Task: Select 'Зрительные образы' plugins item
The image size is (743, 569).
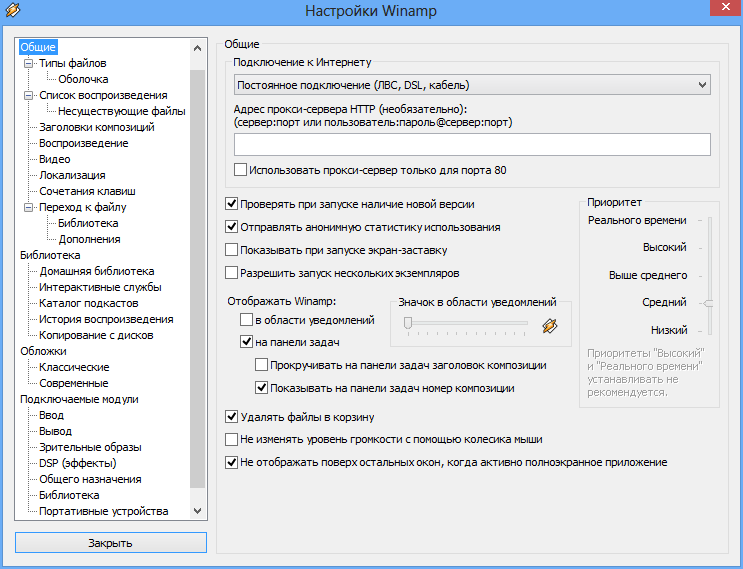Action: [90, 447]
